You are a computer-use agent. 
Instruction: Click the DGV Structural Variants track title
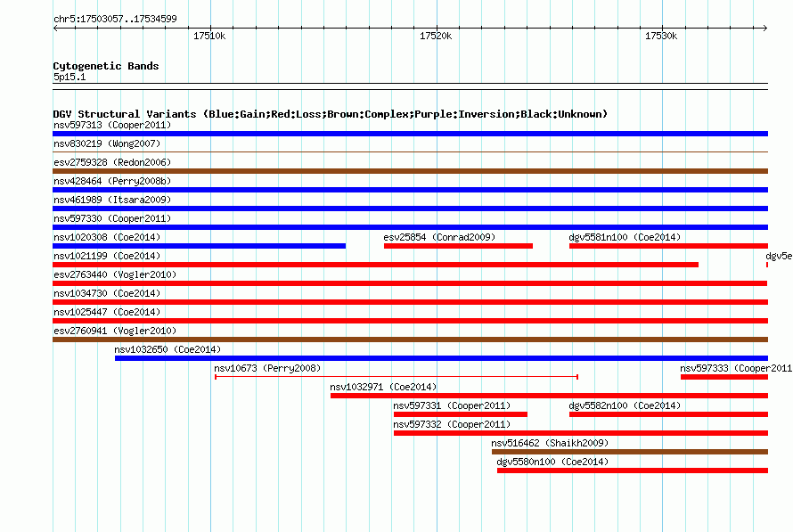[x=330, y=114]
